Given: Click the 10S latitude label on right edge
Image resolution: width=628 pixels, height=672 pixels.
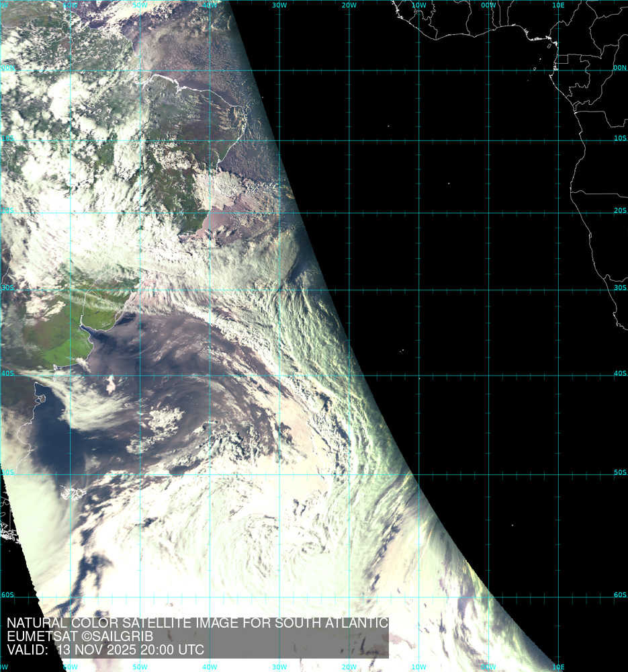Looking at the screenshot, I should (x=619, y=138).
